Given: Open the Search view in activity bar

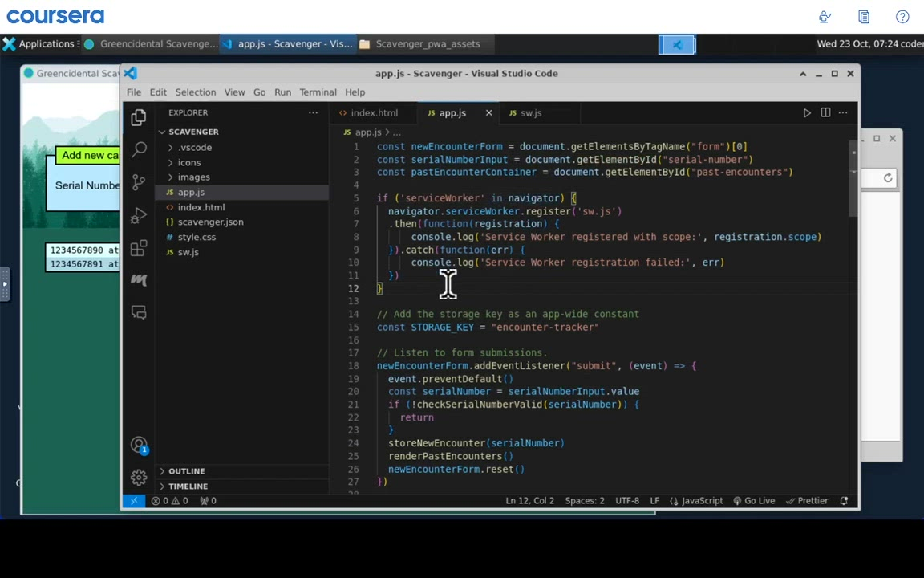Looking at the screenshot, I should pyautogui.click(x=139, y=149).
